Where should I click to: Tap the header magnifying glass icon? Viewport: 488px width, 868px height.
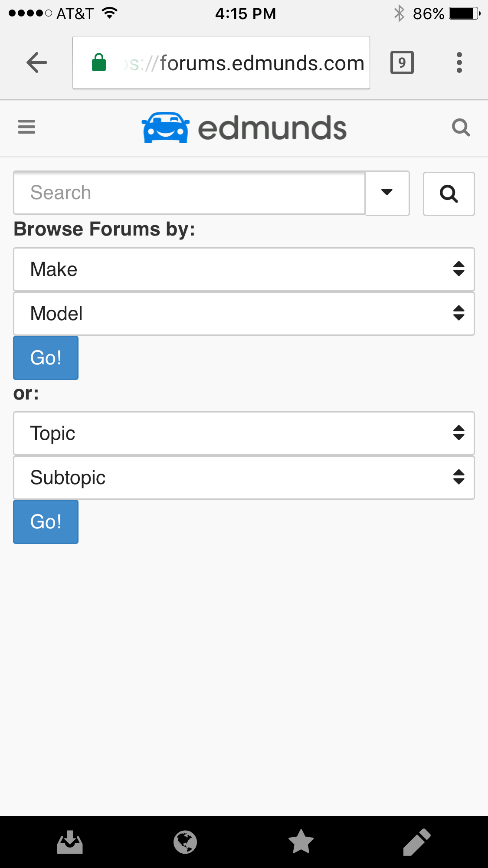(461, 128)
